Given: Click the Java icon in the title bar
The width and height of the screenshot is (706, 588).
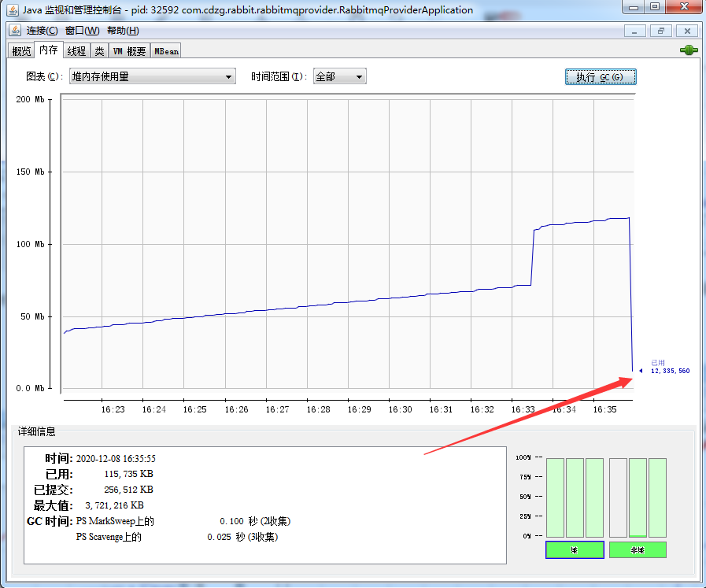Looking at the screenshot, I should click(x=13, y=10).
